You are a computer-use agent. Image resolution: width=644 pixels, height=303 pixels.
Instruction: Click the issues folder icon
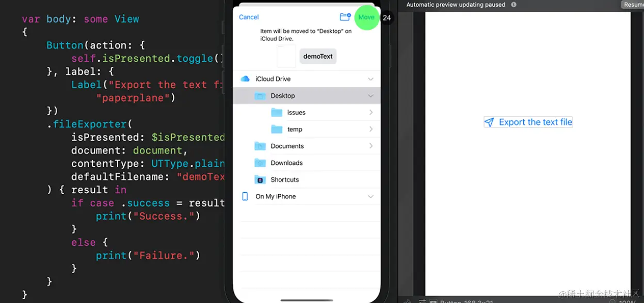tap(277, 112)
